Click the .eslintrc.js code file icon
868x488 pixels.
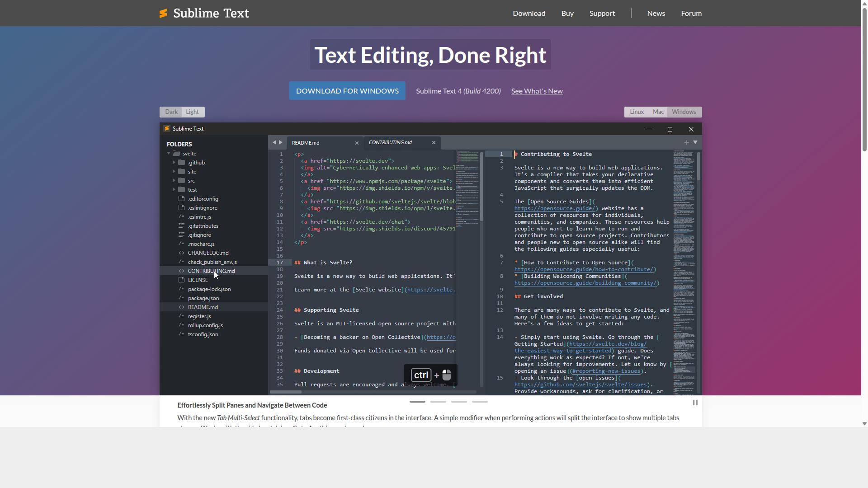(182, 217)
